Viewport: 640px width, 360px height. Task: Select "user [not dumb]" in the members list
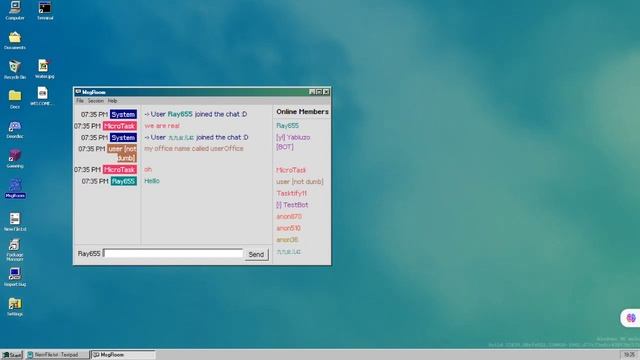[x=300, y=182]
